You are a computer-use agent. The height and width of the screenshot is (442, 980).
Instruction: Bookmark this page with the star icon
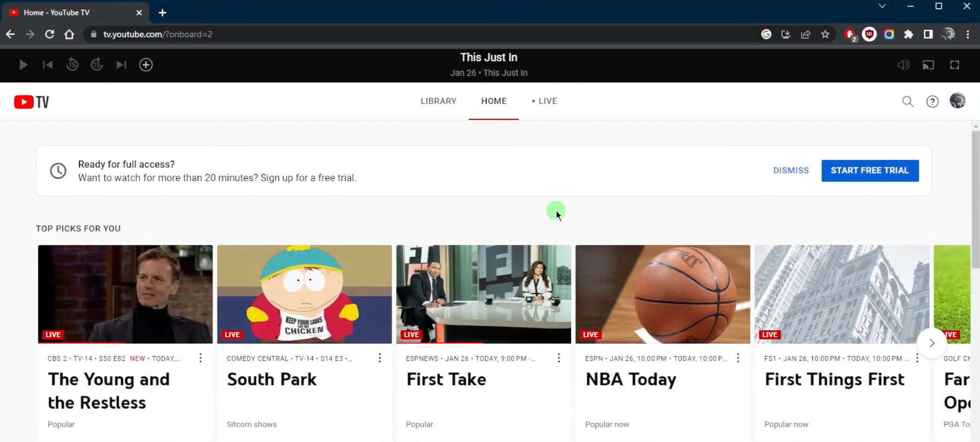pos(825,34)
